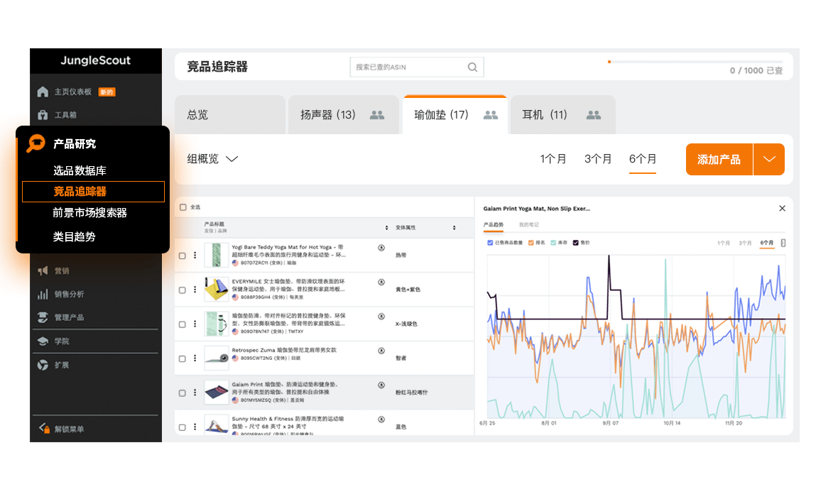Select 类目趋势 in sidebar menu
838x504 pixels.
[x=75, y=237]
